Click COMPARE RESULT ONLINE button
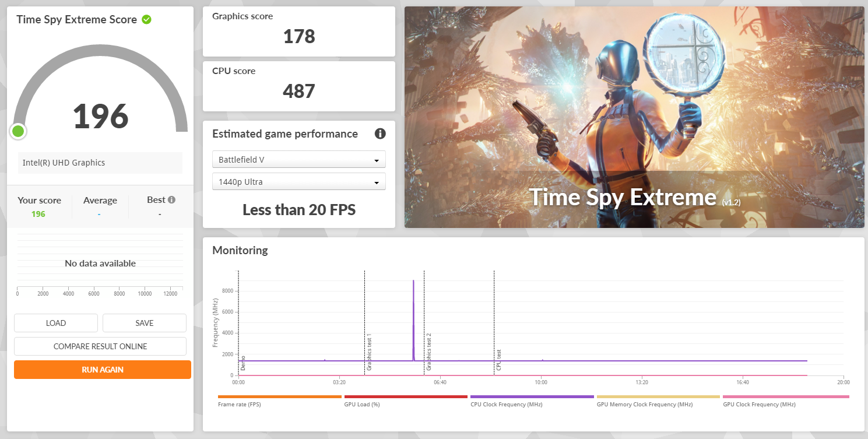Screen dimensions: 868x439 pos(100,346)
